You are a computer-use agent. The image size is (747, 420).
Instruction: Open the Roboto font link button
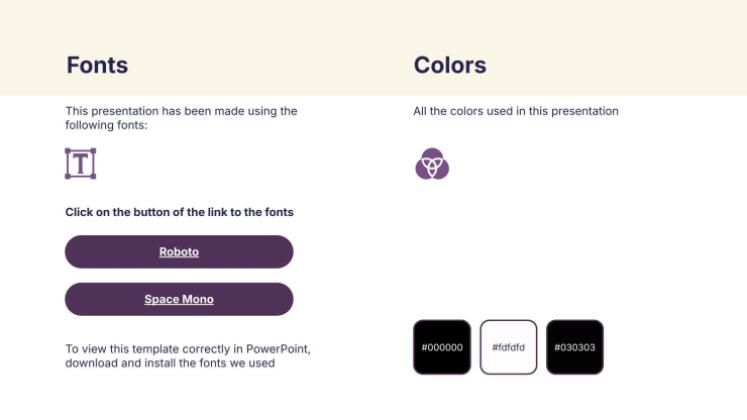(179, 252)
